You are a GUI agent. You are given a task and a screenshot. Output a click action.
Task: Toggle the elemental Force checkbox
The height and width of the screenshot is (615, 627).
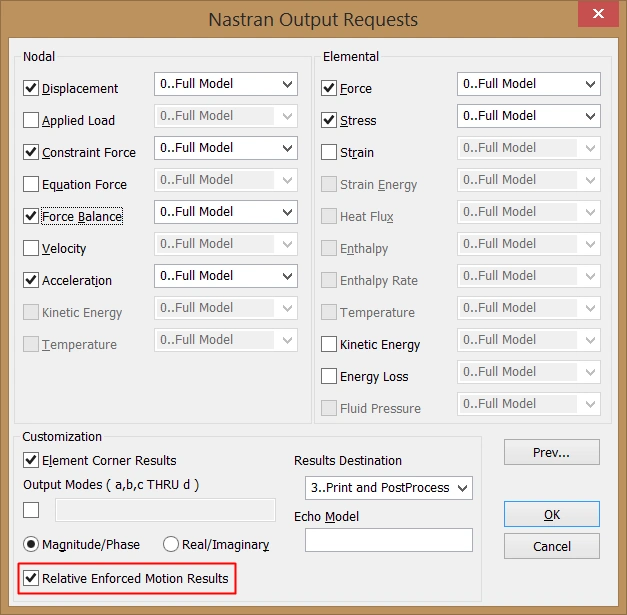[329, 88]
